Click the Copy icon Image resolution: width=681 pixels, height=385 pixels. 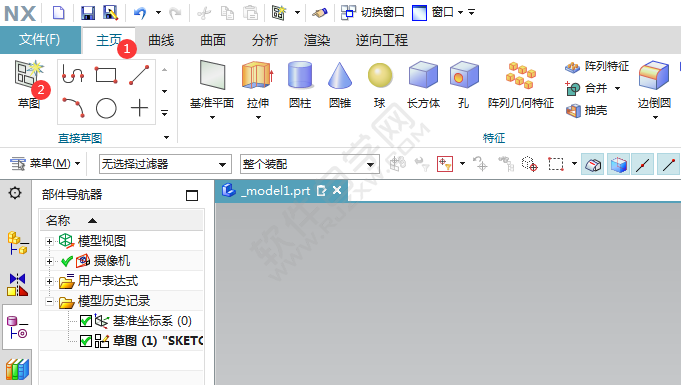point(227,13)
